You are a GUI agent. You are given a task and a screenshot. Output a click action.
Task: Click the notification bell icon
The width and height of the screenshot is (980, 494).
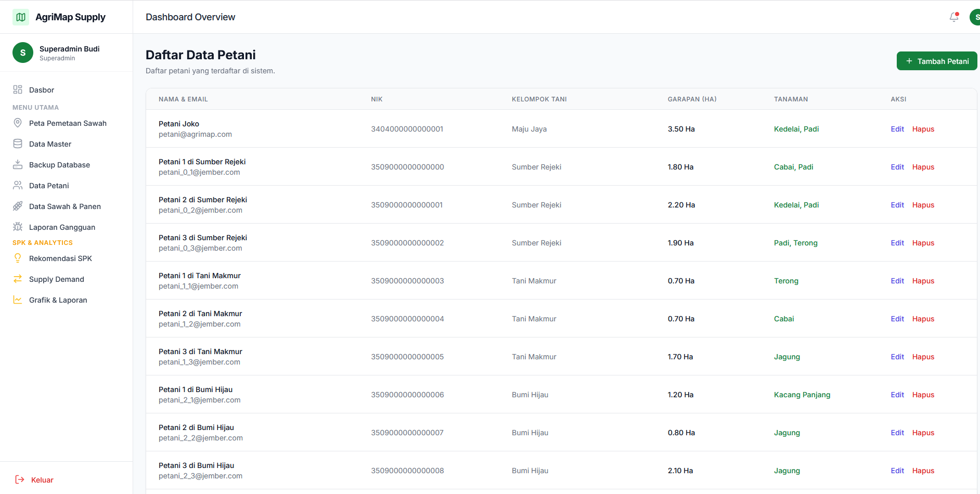[953, 17]
